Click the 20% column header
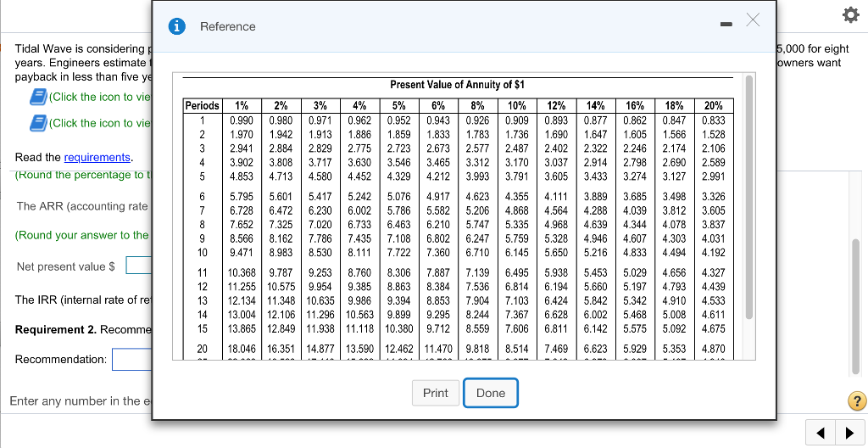 (x=714, y=106)
